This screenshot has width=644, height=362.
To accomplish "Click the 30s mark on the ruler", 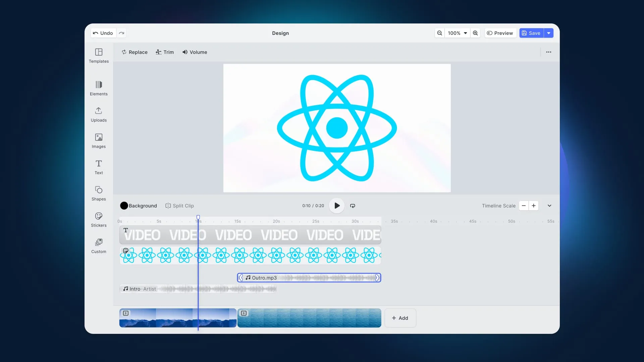I will pos(355,221).
